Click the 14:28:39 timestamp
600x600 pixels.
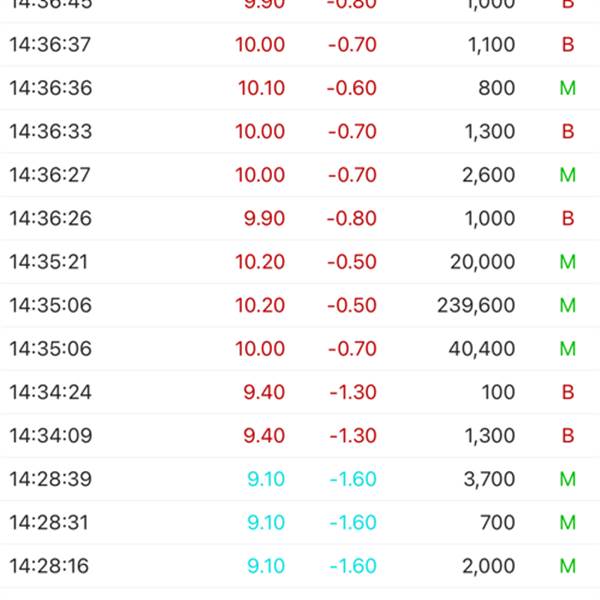click(x=50, y=479)
